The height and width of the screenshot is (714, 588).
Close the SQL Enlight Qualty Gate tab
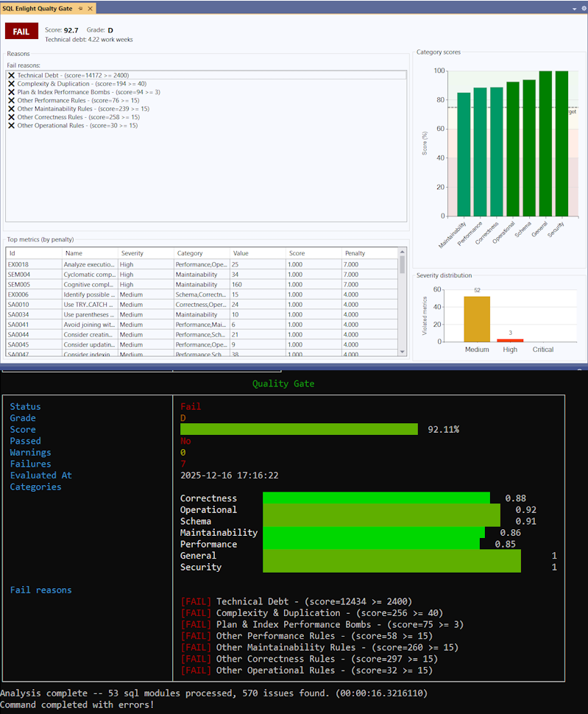(90, 9)
